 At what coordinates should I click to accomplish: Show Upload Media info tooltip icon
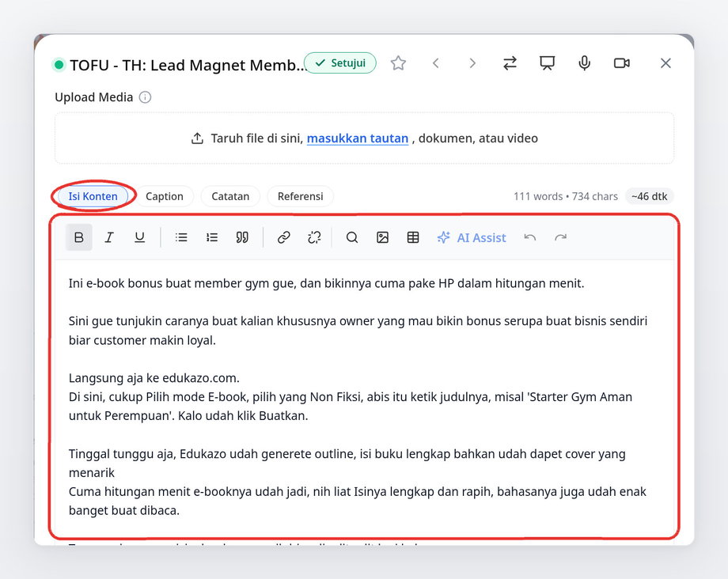[x=146, y=97]
